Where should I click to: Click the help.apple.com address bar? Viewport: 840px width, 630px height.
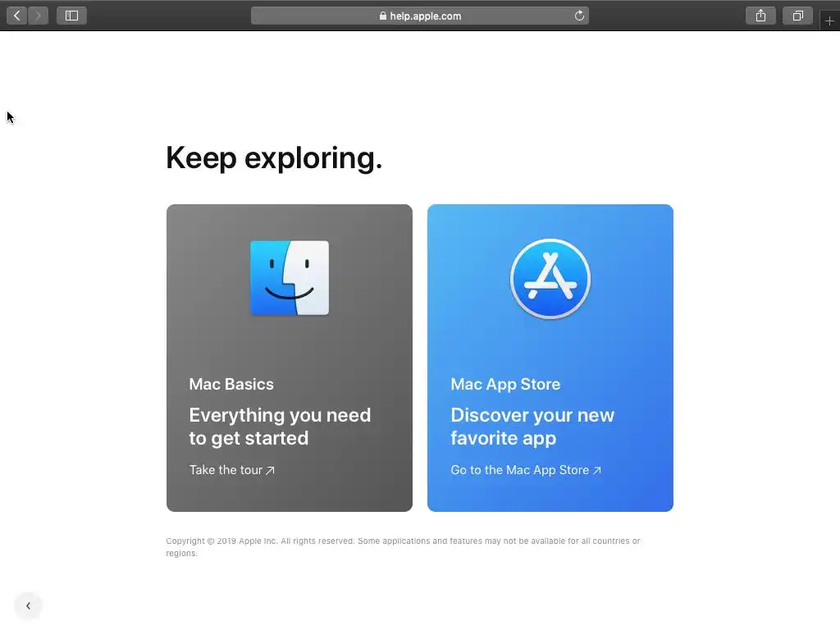[x=420, y=16]
